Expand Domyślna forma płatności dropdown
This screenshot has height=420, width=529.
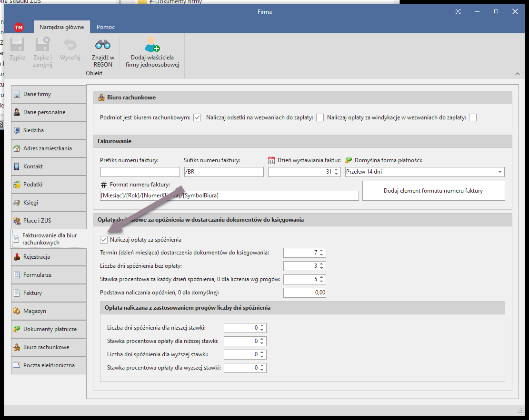(499, 172)
